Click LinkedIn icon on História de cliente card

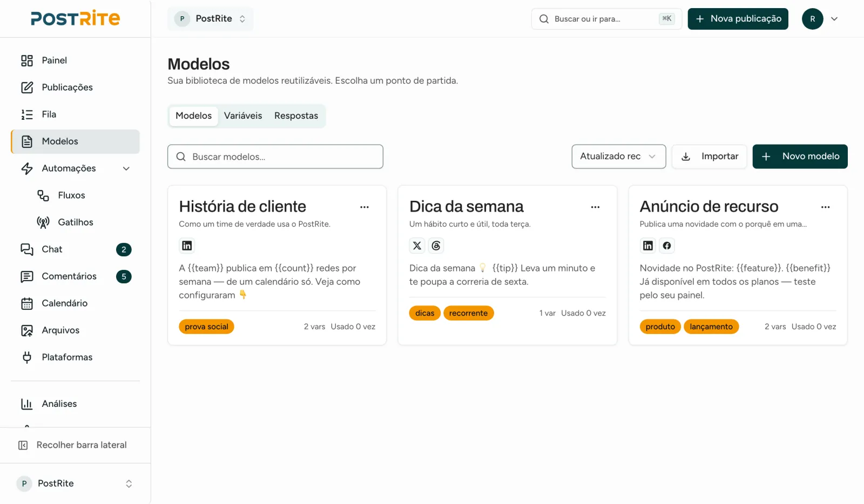187,246
